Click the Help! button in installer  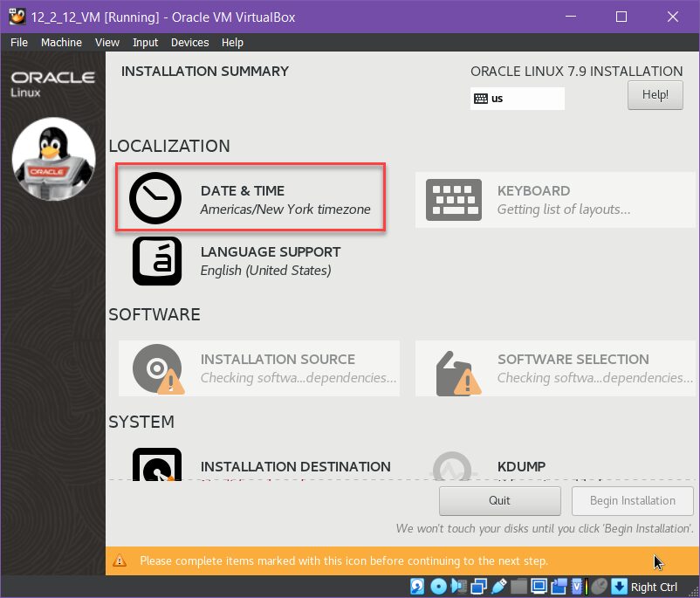click(x=655, y=94)
